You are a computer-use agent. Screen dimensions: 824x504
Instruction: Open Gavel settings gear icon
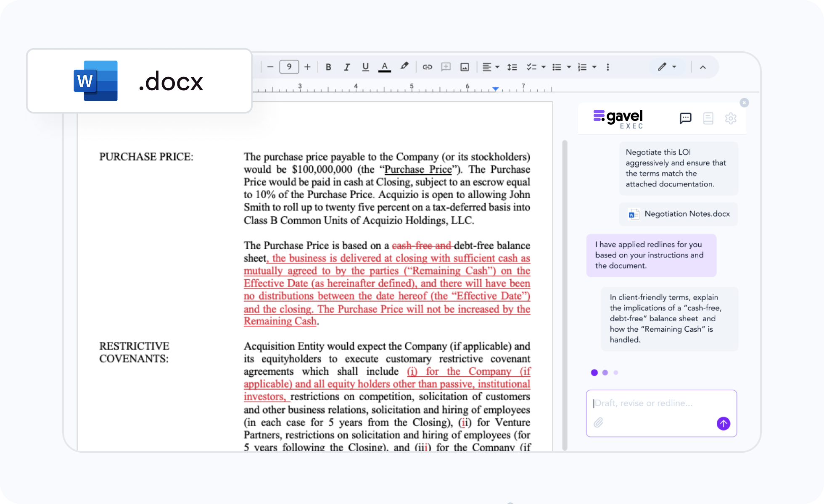point(731,118)
